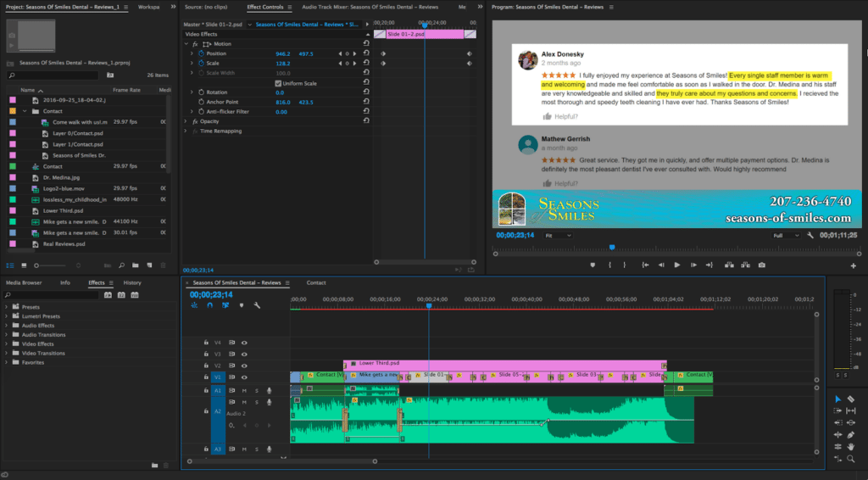Step back one frame in Program monitor

pos(661,265)
